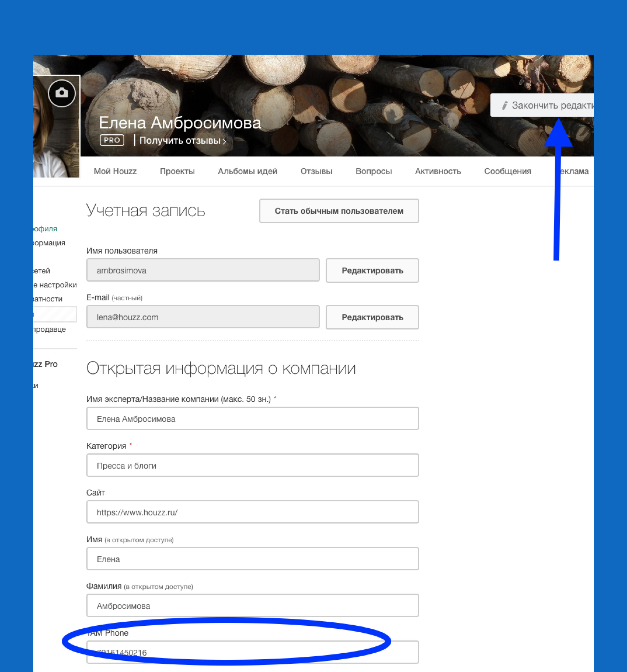Click the Сайт field with houzz.ru URL
The image size is (627, 672).
tap(252, 512)
